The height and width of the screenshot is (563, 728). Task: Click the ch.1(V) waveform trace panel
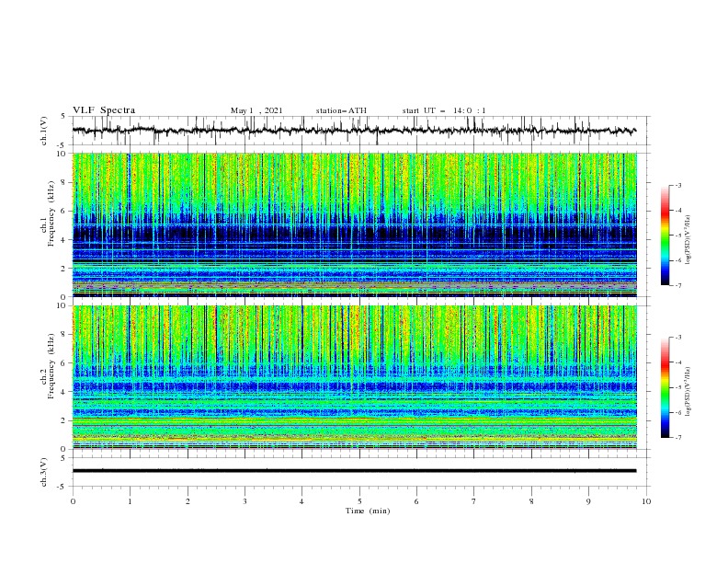[x=361, y=131]
